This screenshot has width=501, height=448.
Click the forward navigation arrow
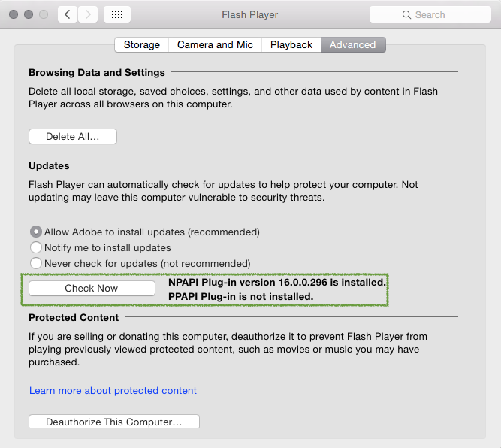pos(88,14)
